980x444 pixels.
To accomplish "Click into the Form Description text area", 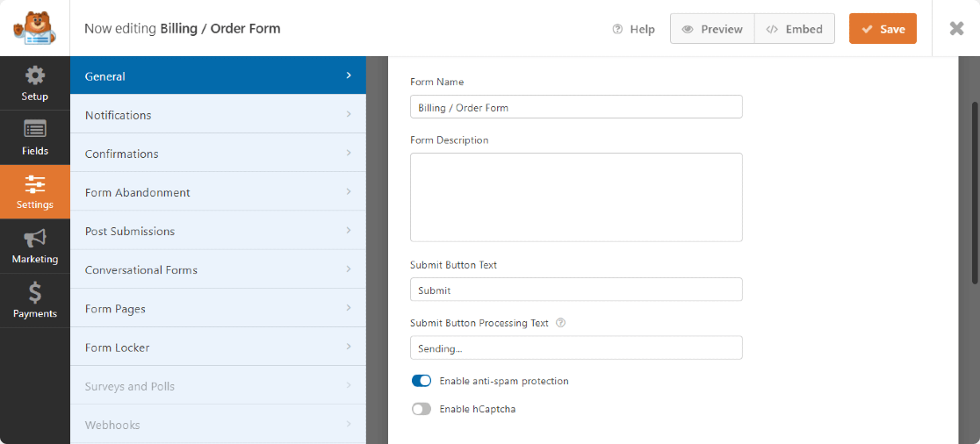I will click(x=576, y=197).
